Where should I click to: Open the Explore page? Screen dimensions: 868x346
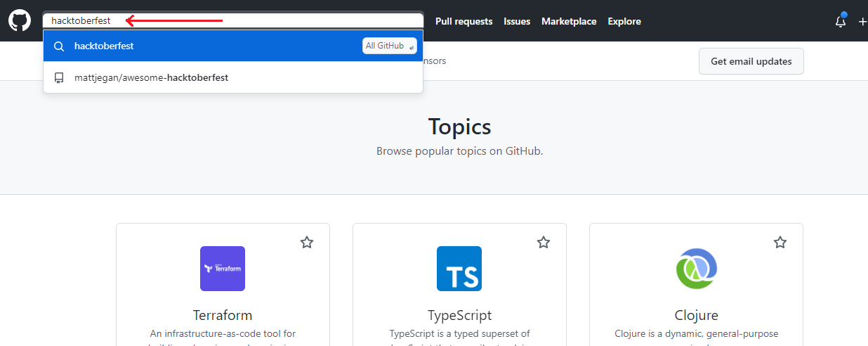point(624,21)
